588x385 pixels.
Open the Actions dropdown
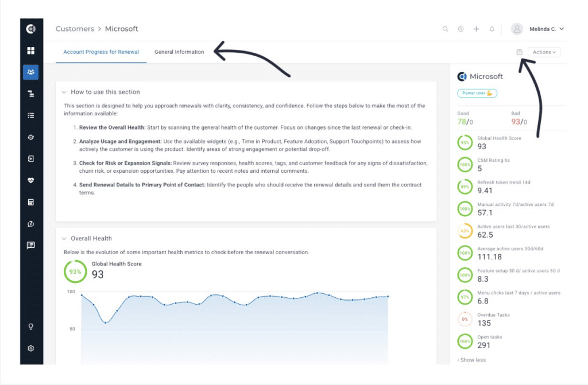click(x=543, y=52)
